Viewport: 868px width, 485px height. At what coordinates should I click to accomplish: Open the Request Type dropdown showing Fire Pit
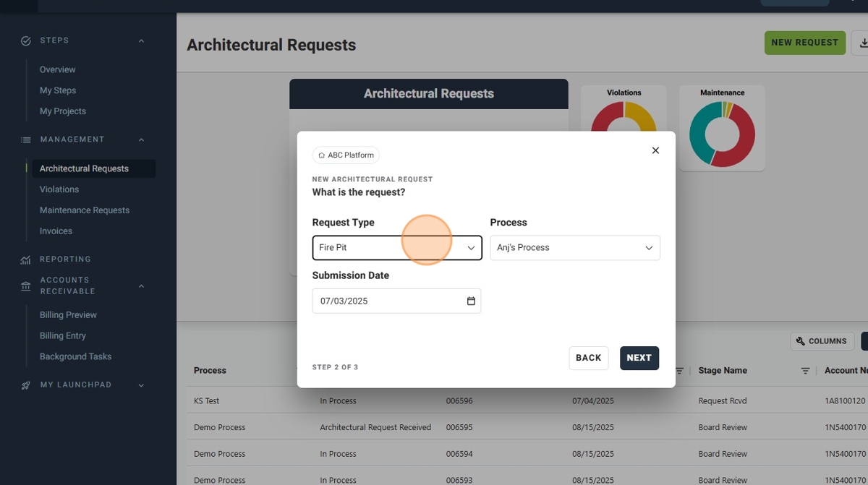[x=397, y=247]
